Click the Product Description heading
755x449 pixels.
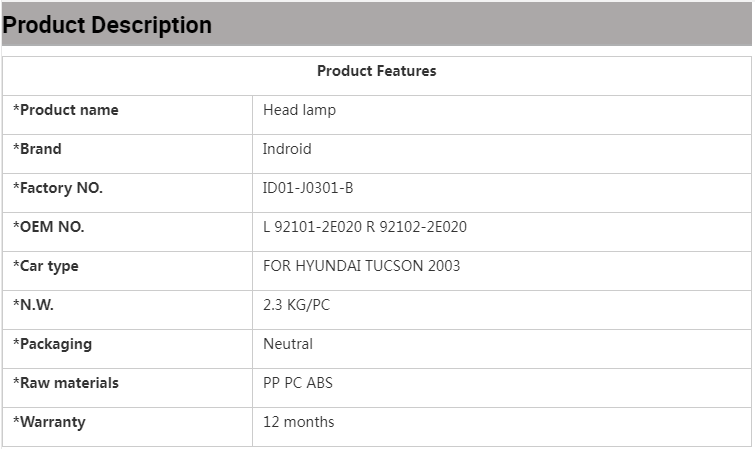click(x=107, y=25)
